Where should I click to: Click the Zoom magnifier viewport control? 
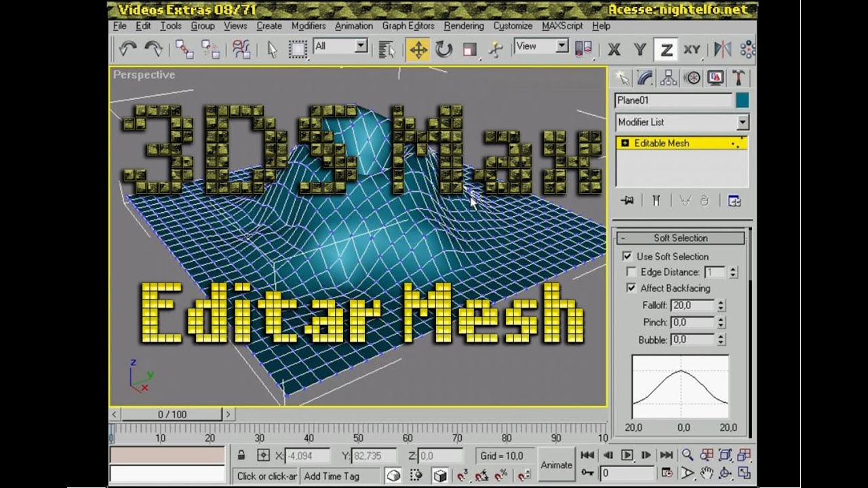click(688, 455)
